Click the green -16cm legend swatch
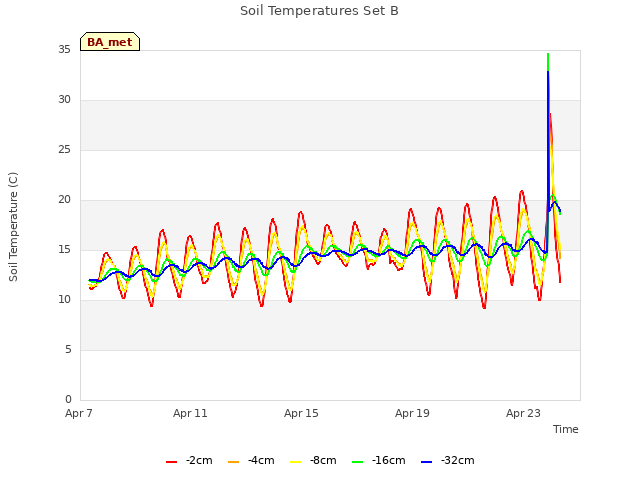Image resolution: width=640 pixels, height=480 pixels. pyautogui.click(x=357, y=462)
